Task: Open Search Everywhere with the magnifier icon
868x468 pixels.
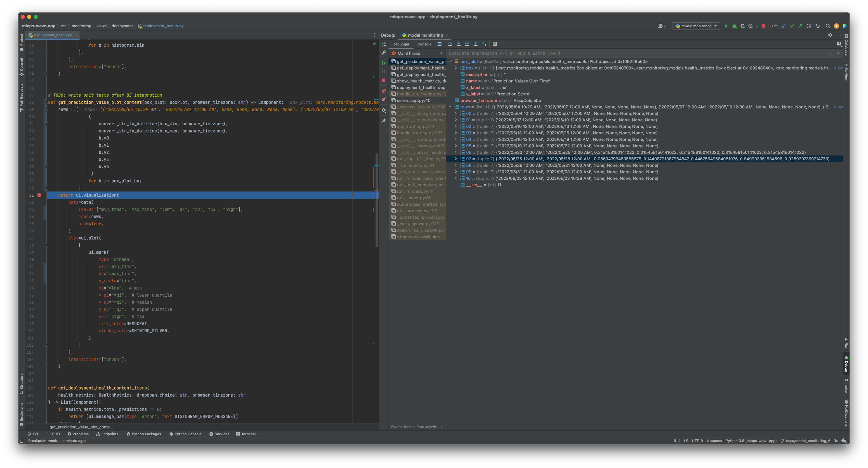Action: pos(828,26)
